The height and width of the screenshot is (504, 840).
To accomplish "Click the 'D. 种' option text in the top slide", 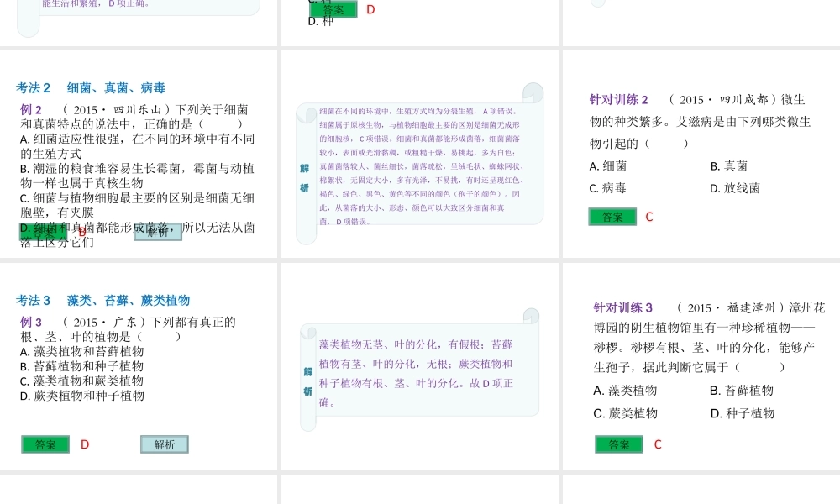I will coord(320,22).
